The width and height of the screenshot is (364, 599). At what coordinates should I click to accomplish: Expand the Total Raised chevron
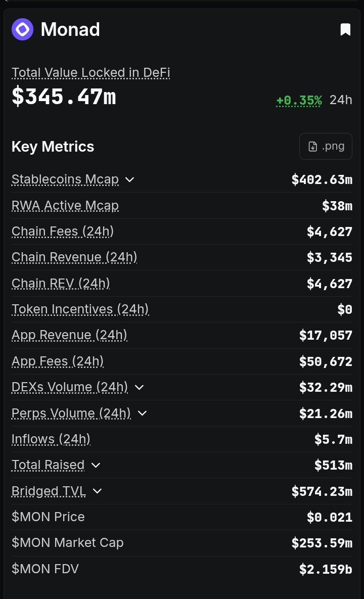pyautogui.click(x=96, y=465)
